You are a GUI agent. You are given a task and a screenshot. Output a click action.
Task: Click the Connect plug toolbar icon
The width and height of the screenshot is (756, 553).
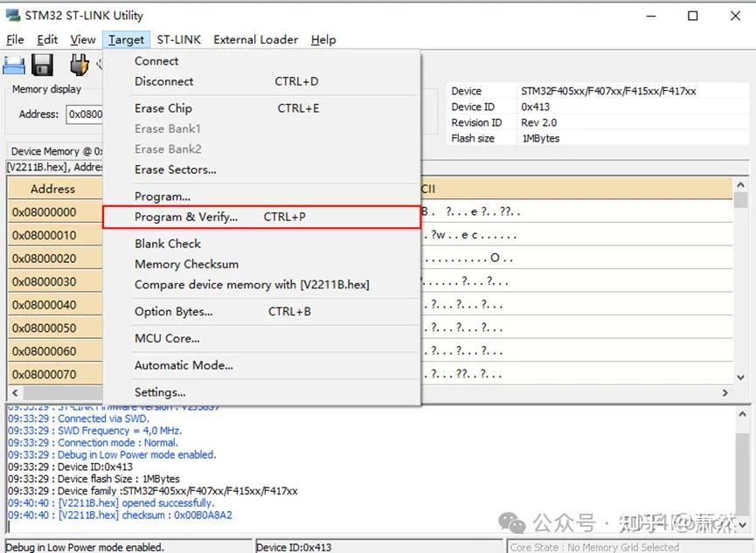(x=79, y=64)
